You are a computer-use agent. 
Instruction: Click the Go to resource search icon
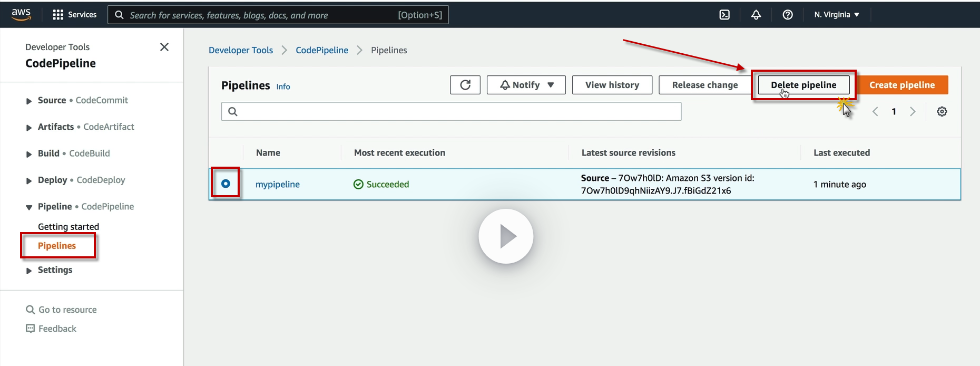pyautogui.click(x=31, y=310)
